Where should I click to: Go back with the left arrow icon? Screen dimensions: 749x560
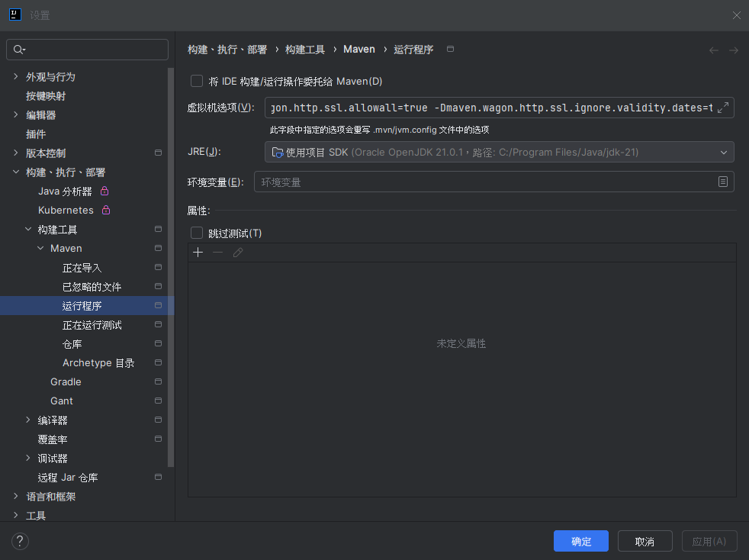tap(714, 50)
